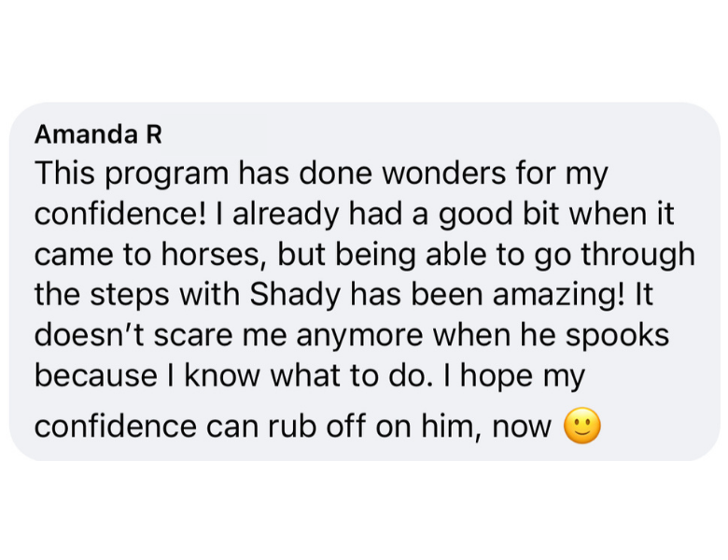Screen dimensions: 728x560
Task: Click the word "know" in the comment
Action: click(222, 375)
